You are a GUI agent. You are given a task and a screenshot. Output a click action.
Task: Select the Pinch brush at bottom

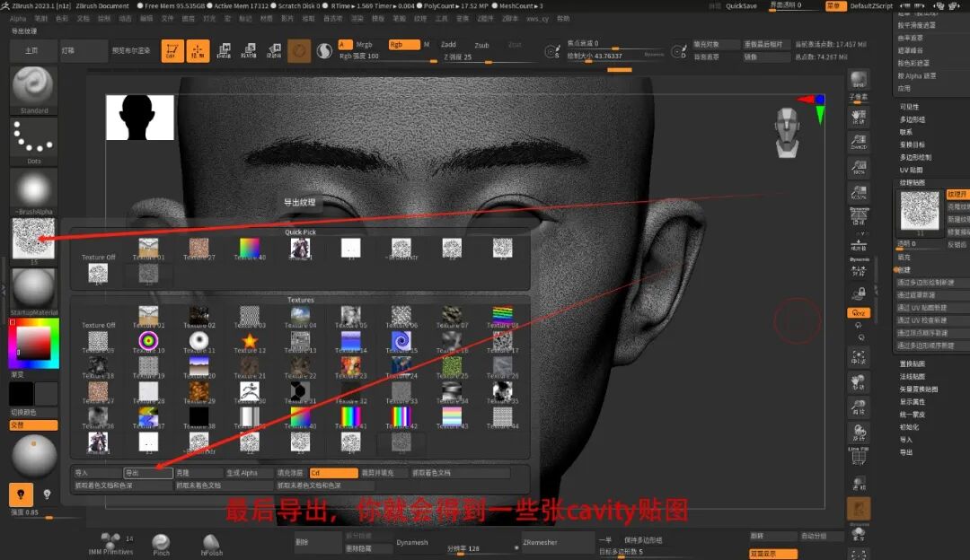tap(162, 541)
